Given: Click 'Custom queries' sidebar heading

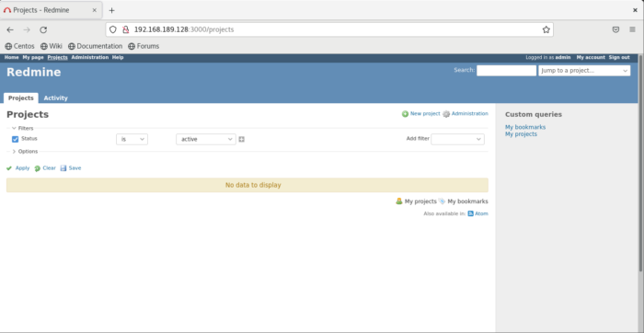Looking at the screenshot, I should 534,115.
